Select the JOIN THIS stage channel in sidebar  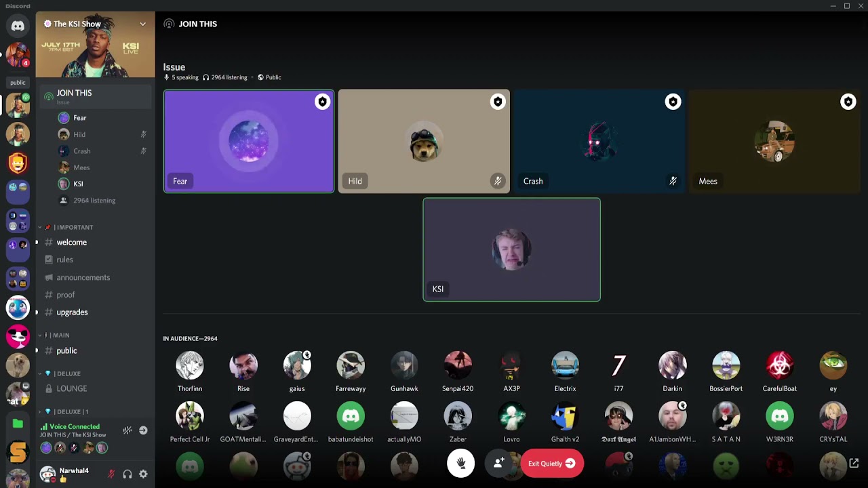pyautogui.click(x=95, y=96)
